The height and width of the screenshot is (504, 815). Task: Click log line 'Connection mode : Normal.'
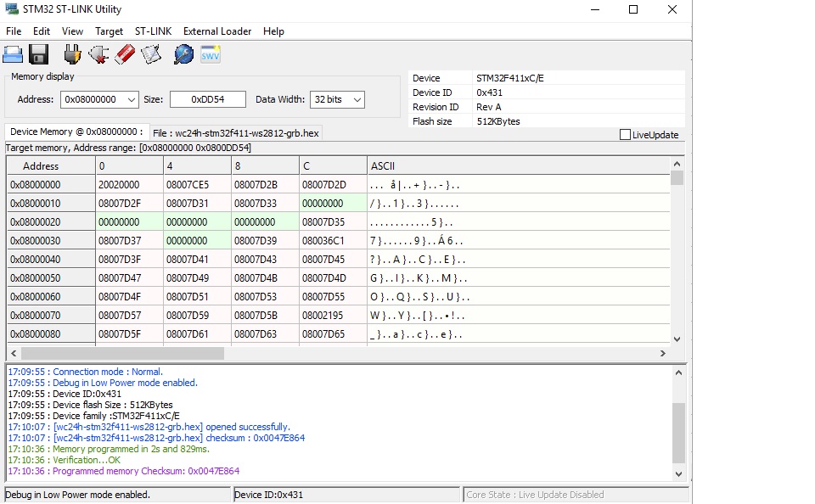pos(85,372)
